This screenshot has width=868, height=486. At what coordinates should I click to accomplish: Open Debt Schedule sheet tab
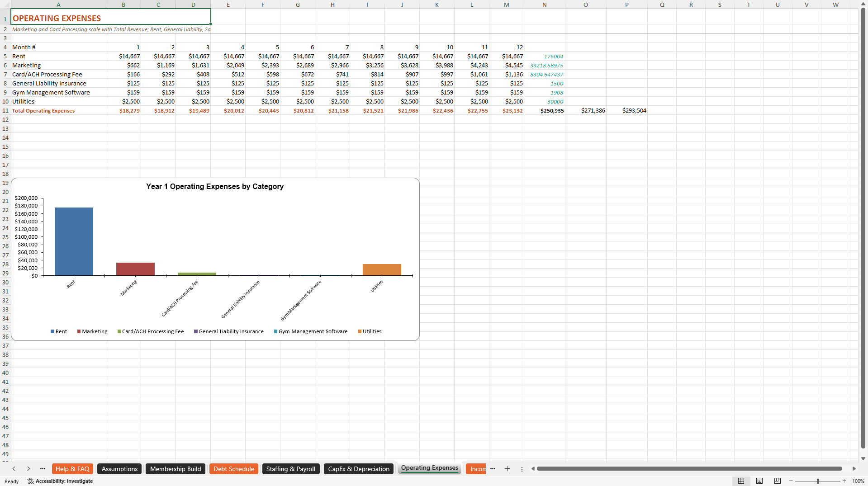(234, 469)
